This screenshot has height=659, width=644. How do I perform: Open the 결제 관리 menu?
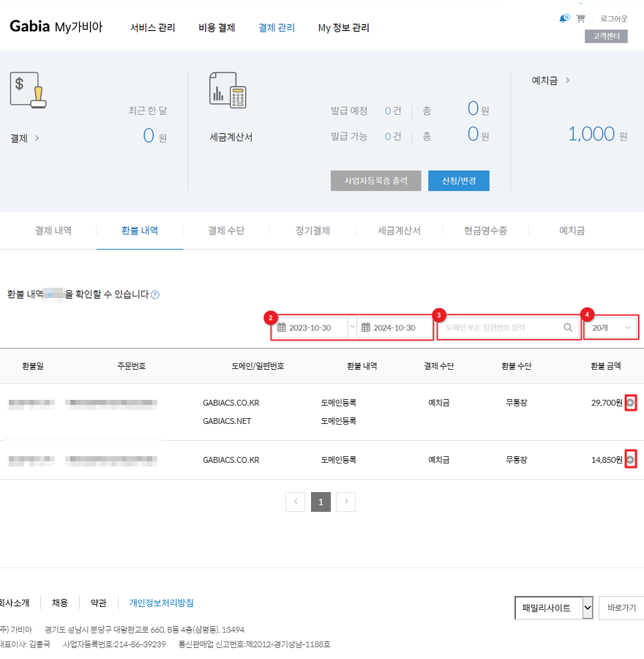pos(277,28)
